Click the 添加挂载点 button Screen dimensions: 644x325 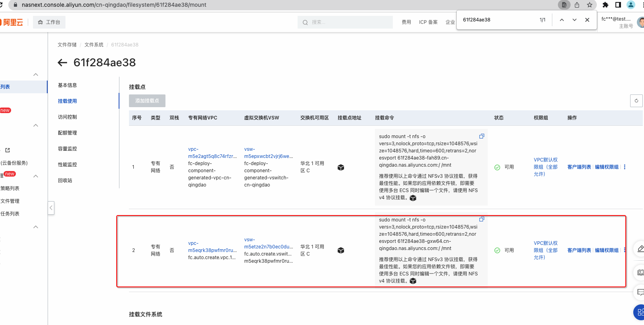[147, 101]
